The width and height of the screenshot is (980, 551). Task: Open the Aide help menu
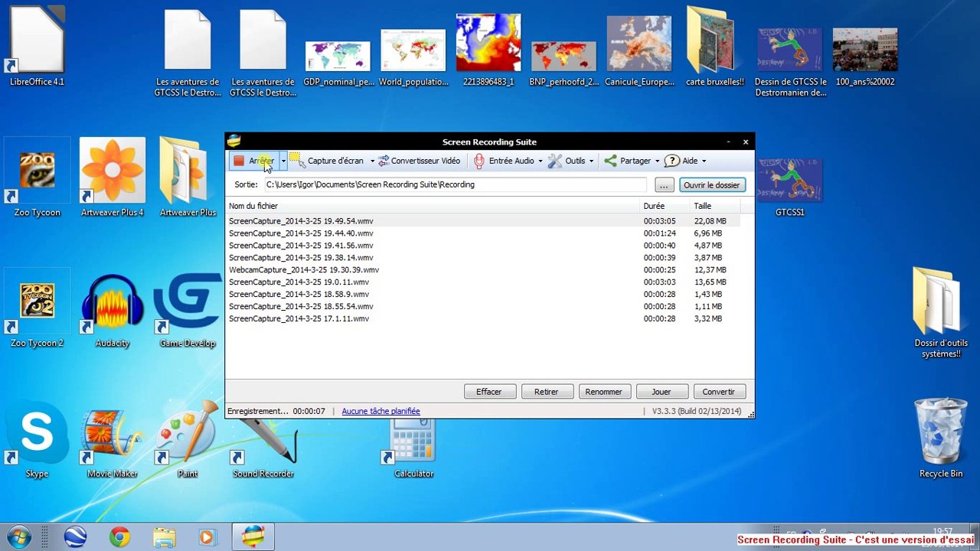[x=681, y=161]
